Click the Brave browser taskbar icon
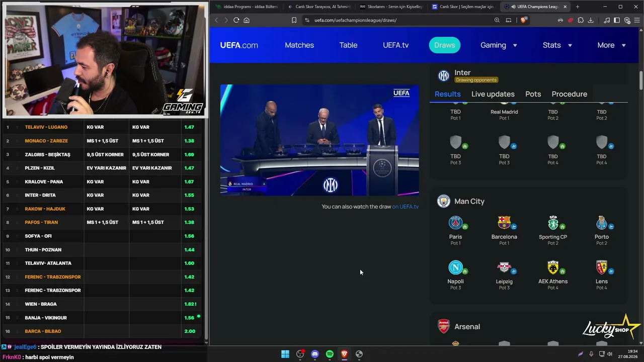644x362 pixels. click(x=344, y=354)
